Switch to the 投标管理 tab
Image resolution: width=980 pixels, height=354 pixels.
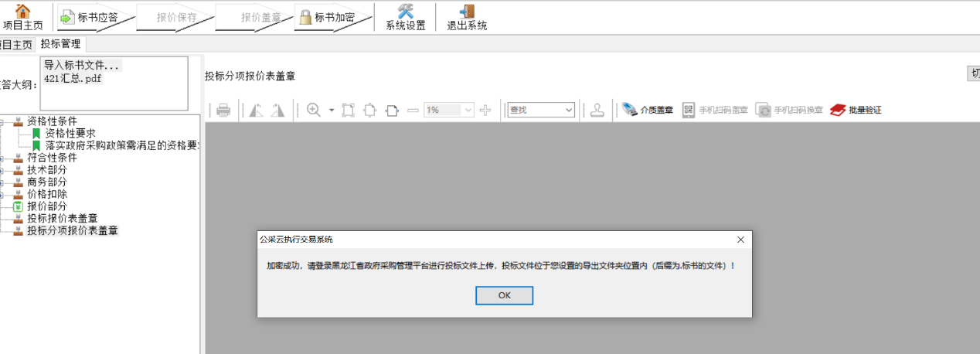click(x=60, y=44)
